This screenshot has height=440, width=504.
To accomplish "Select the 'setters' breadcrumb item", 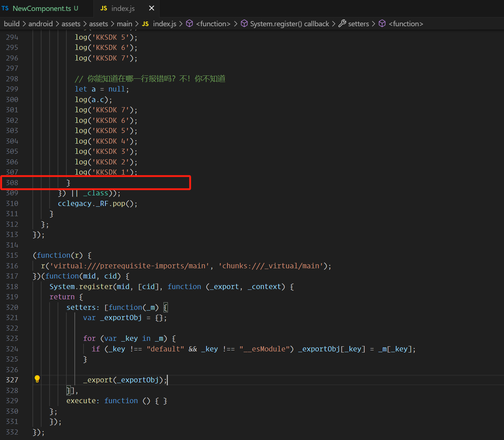I will pyautogui.click(x=358, y=24).
